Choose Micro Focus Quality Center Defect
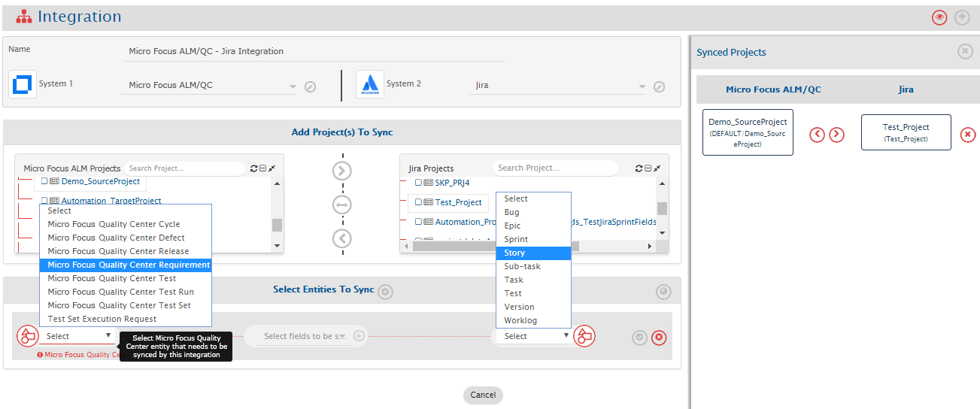 point(116,238)
